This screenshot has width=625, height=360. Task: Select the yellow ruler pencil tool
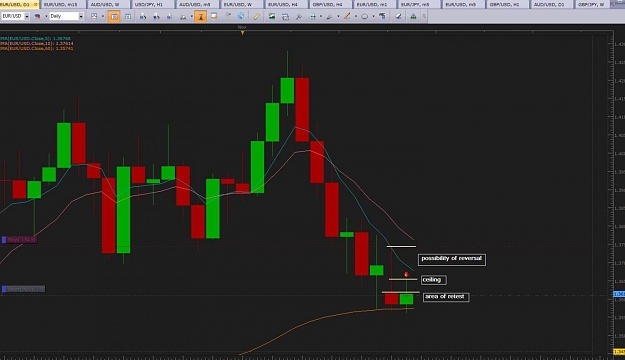[257, 16]
